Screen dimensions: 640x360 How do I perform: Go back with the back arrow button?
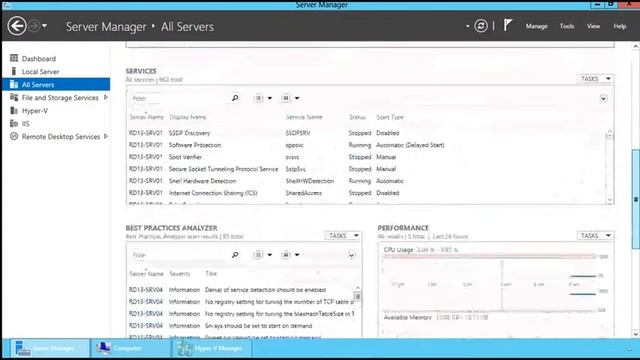(x=17, y=26)
